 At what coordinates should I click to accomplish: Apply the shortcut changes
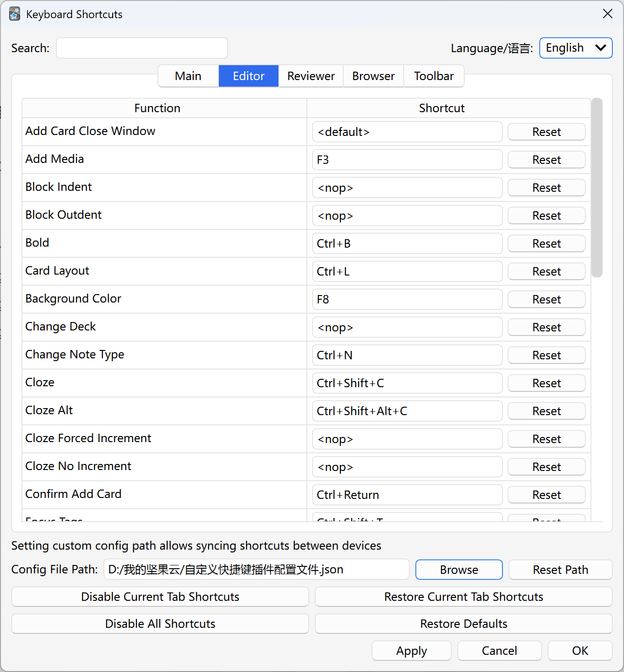[x=411, y=651]
